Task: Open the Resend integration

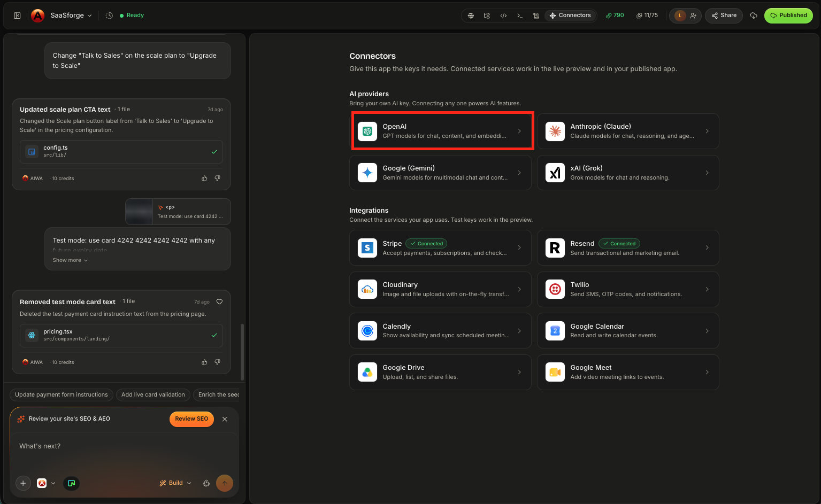Action: [628, 247]
